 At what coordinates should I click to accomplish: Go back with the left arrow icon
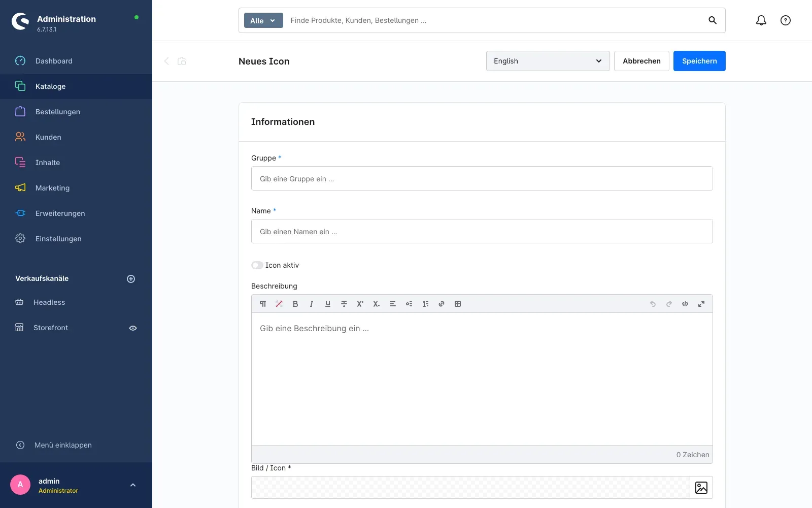pos(166,61)
